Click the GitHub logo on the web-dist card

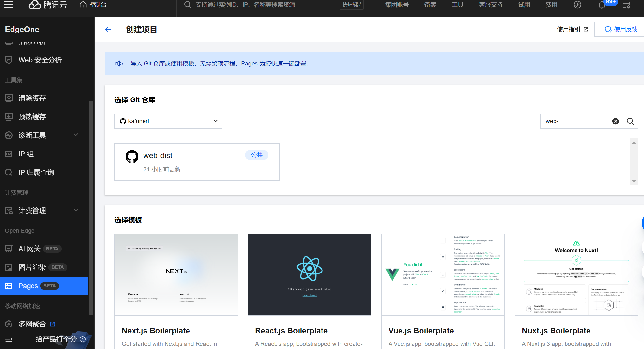(x=132, y=156)
